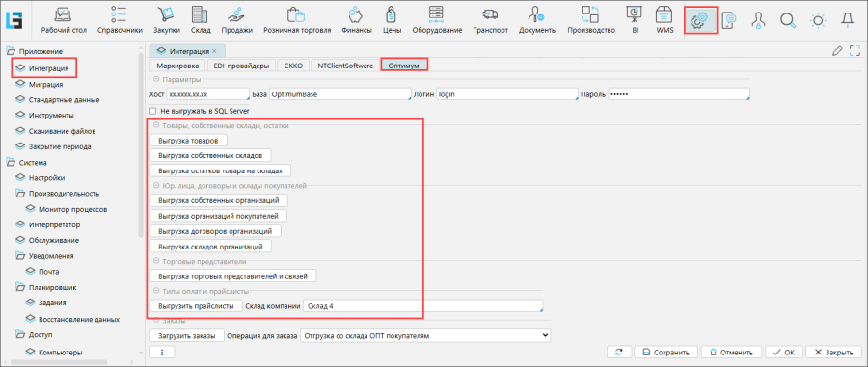
Task: Open the Документы module
Action: tap(537, 20)
